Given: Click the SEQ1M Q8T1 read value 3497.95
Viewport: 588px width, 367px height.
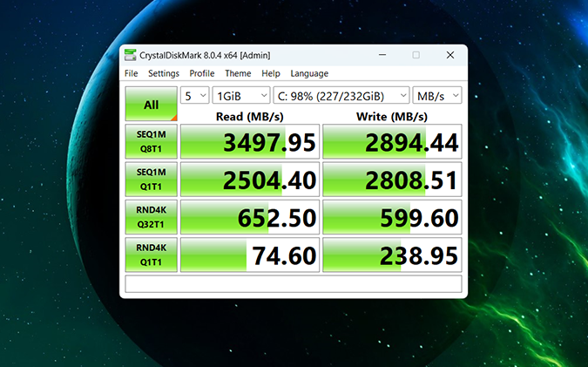Looking at the screenshot, I should tap(250, 141).
